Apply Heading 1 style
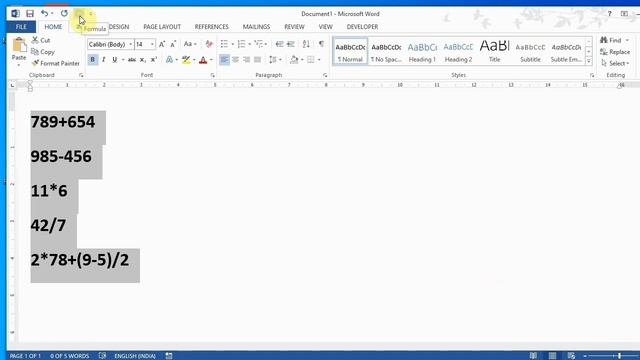 (x=422, y=51)
